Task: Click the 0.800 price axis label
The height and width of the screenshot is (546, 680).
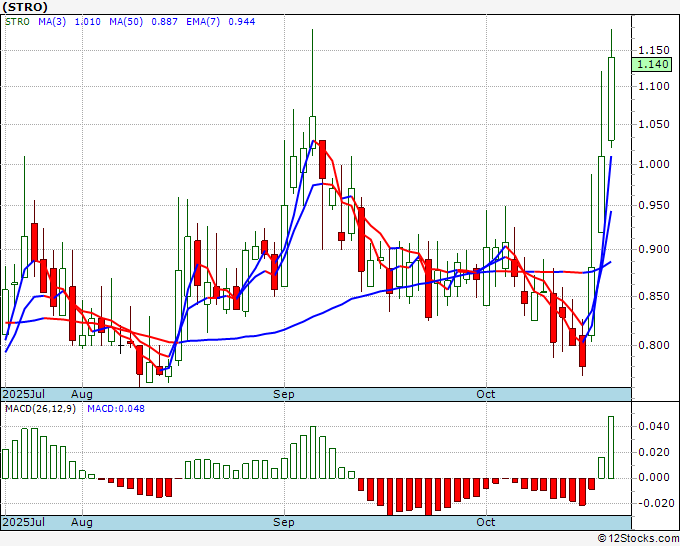Action: pos(654,346)
